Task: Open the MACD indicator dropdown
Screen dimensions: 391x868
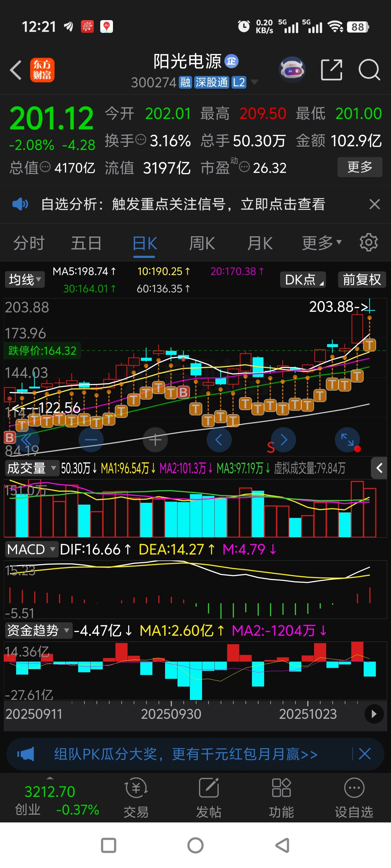Action: [x=31, y=549]
